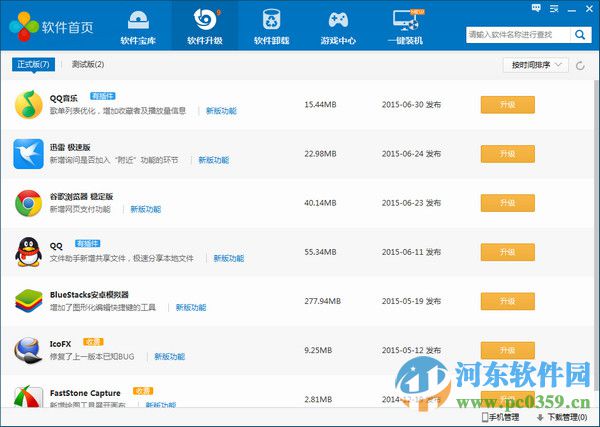
Task: Focus the software name search field
Action: click(518, 35)
